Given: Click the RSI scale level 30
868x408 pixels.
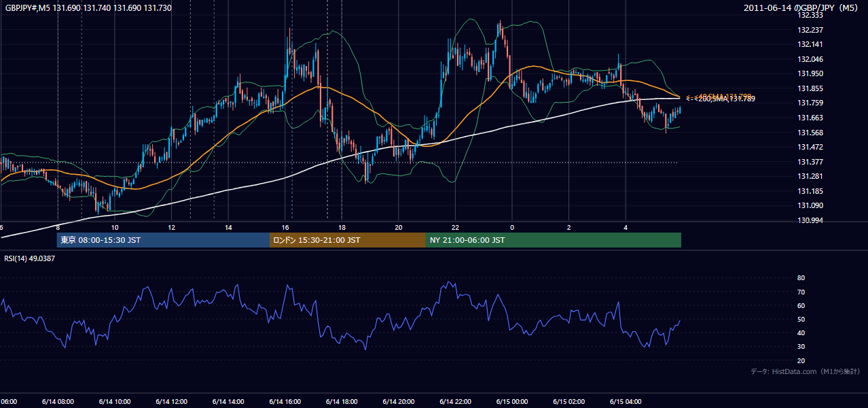Looking at the screenshot, I should tap(801, 346).
